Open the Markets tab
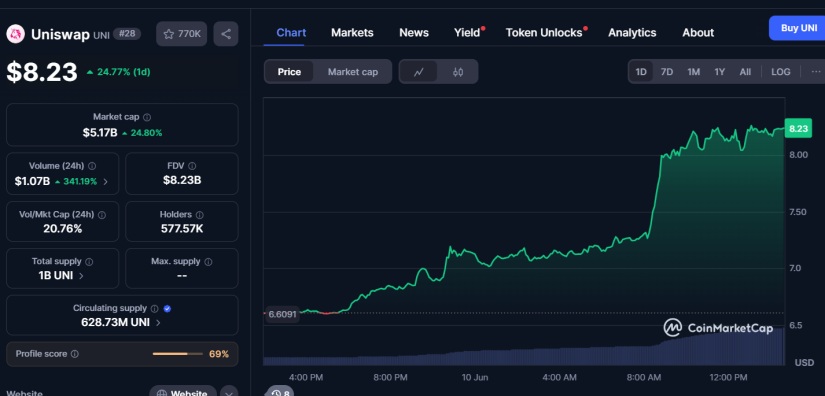 coord(352,33)
